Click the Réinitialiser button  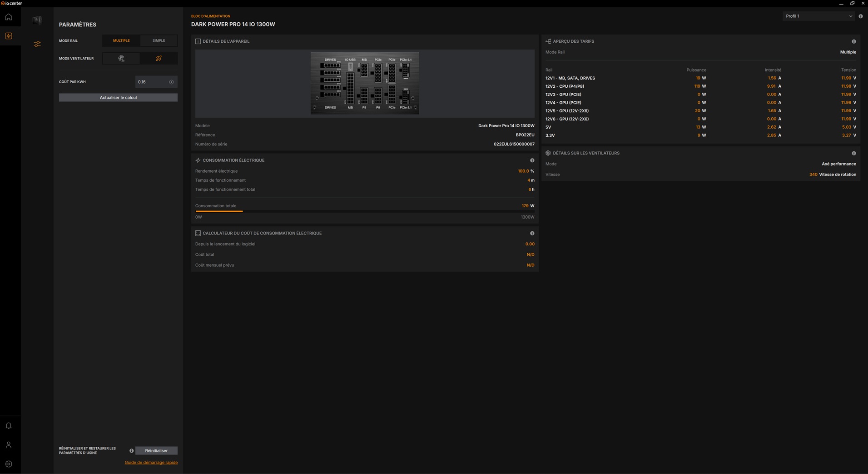coord(156,451)
